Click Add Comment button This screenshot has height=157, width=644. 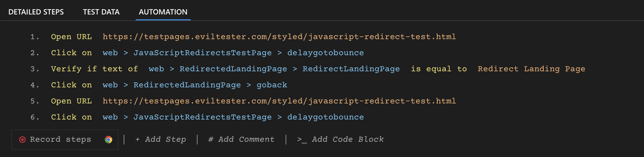click(x=241, y=139)
